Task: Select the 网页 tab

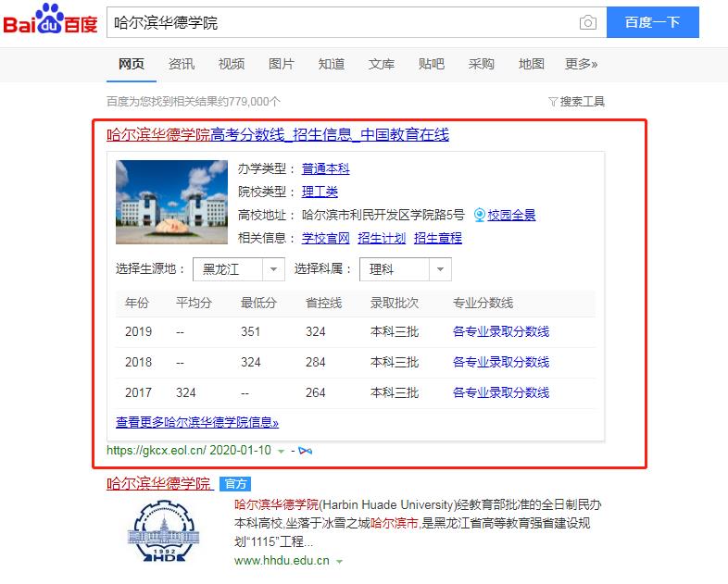Action: tap(132, 64)
